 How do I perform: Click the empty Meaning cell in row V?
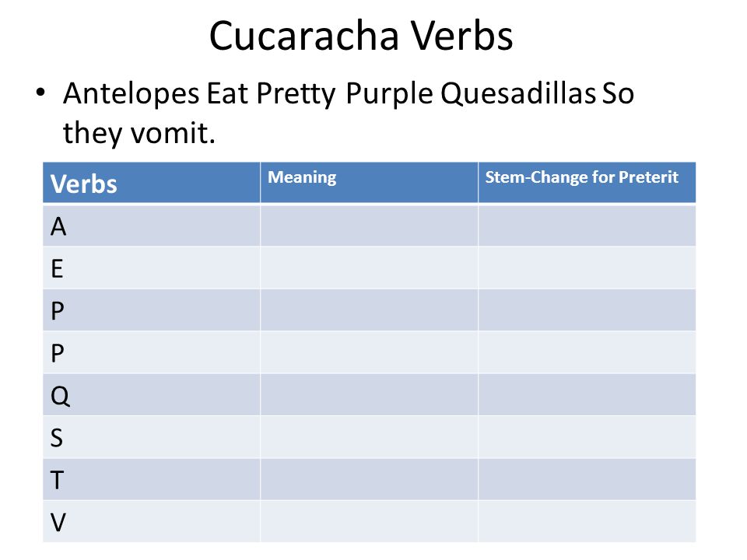pos(369,521)
